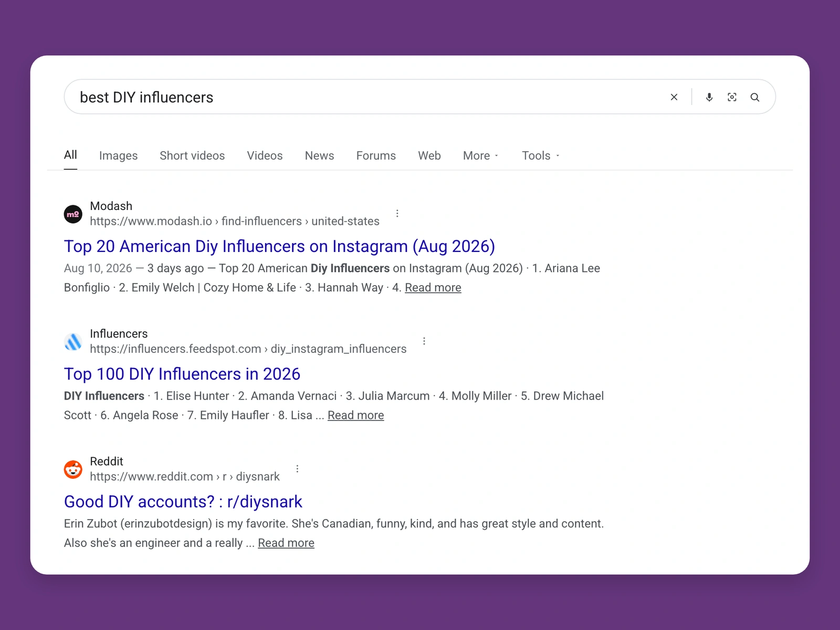Click the Modash site name

pos(111,206)
